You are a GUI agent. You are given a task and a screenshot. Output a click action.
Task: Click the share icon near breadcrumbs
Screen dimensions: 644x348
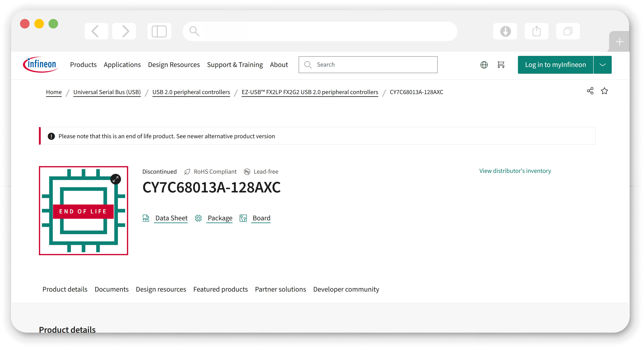coord(590,91)
